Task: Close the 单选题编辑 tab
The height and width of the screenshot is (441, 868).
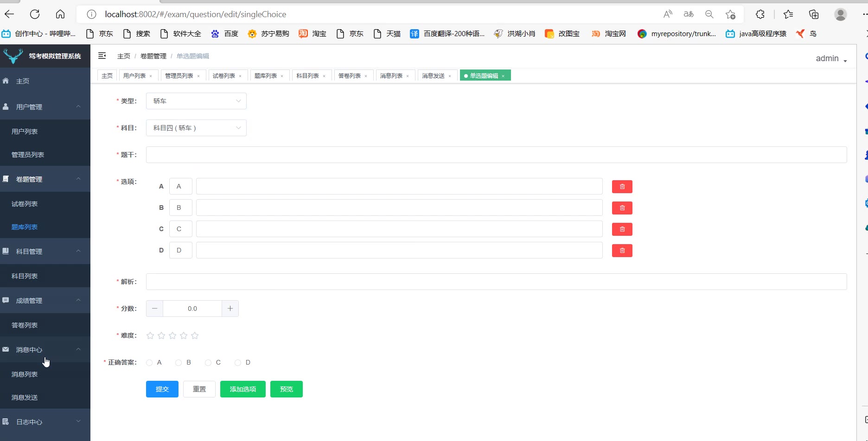Action: tap(503, 76)
